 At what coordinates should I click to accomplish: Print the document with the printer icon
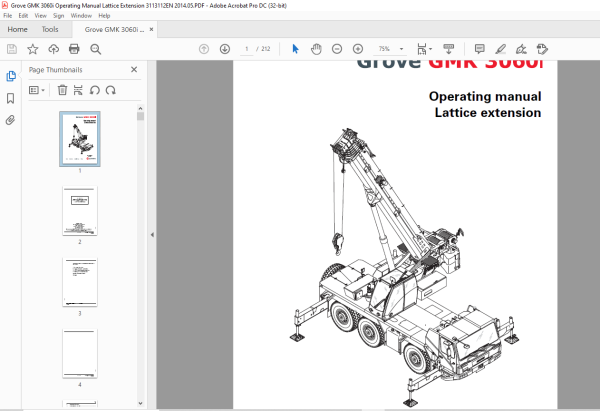[74, 49]
